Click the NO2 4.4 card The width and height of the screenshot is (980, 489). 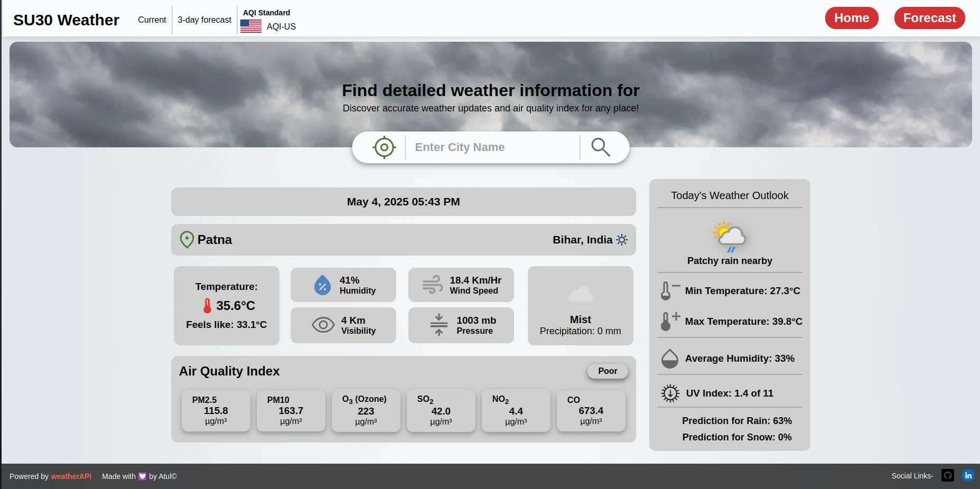(516, 411)
